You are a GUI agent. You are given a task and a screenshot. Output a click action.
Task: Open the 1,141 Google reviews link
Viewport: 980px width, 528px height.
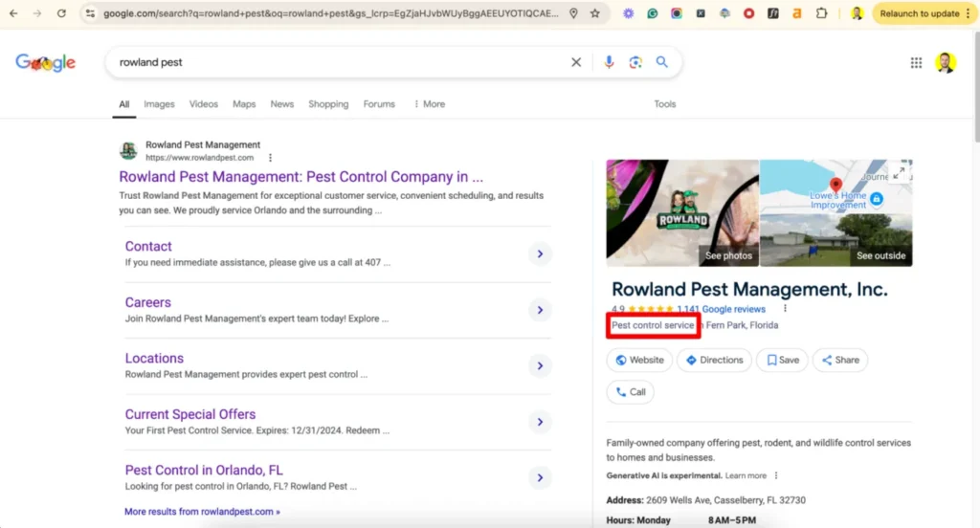tap(721, 310)
